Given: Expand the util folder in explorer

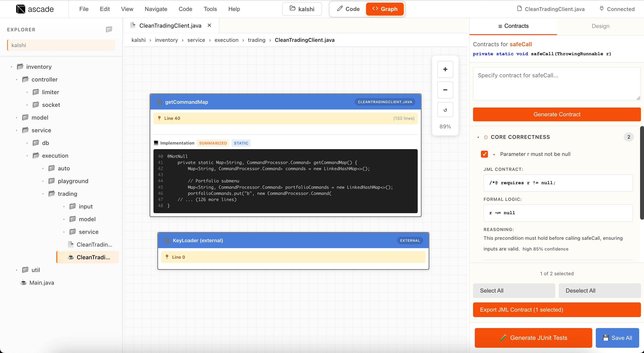Looking at the screenshot, I should tap(17, 270).
